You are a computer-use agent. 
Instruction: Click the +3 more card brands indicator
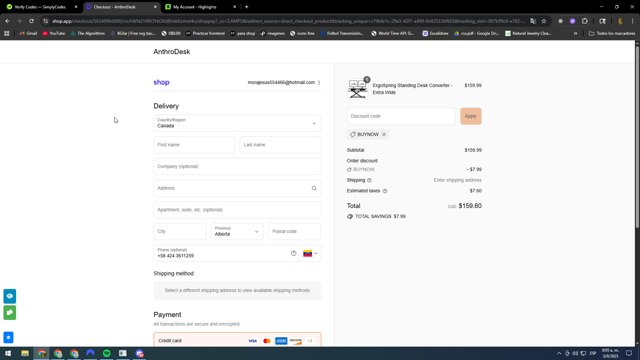click(310, 341)
